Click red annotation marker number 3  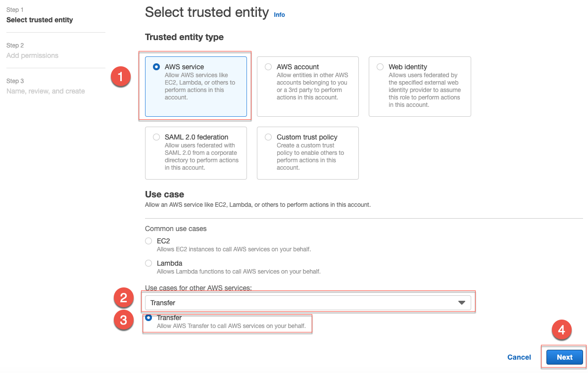tap(123, 320)
